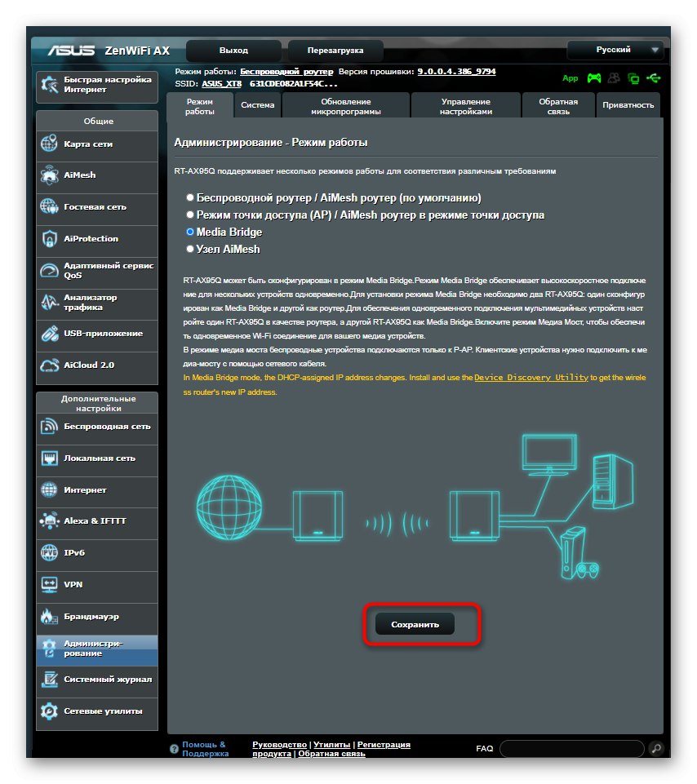The width and height of the screenshot is (697, 784).
Task: Click the network tools icon
Action: [x=49, y=711]
